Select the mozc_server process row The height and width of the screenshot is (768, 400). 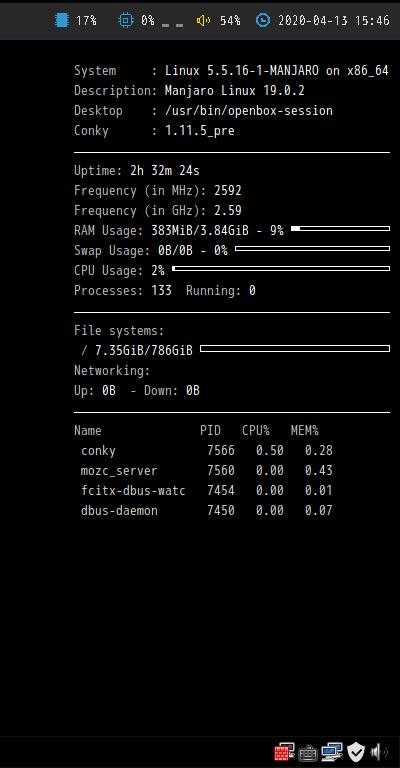coord(207,471)
